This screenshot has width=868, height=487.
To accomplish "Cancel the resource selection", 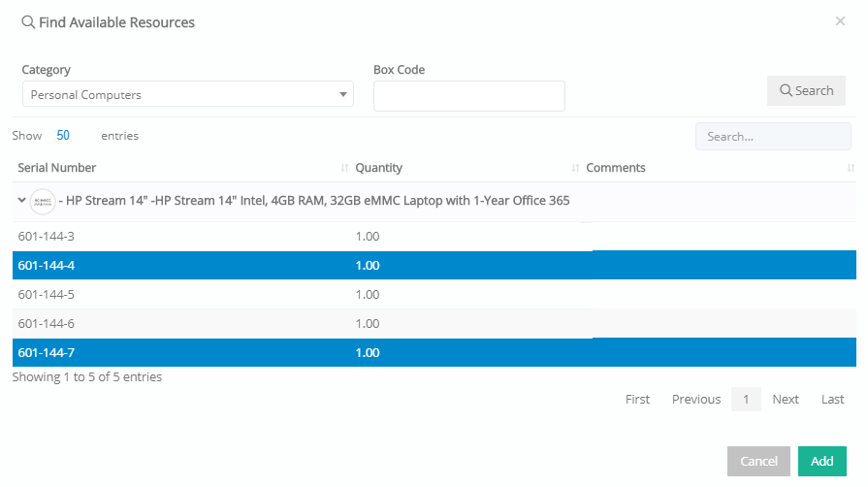I will tap(758, 461).
